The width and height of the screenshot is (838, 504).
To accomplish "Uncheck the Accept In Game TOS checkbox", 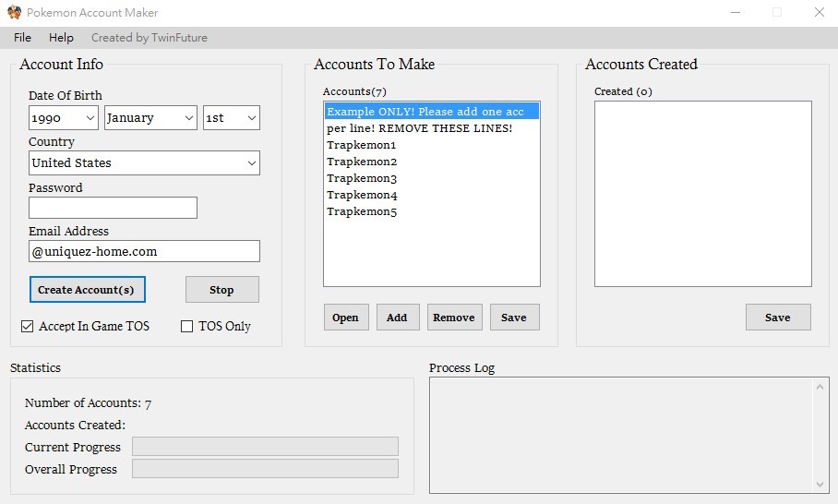I will pos(28,327).
